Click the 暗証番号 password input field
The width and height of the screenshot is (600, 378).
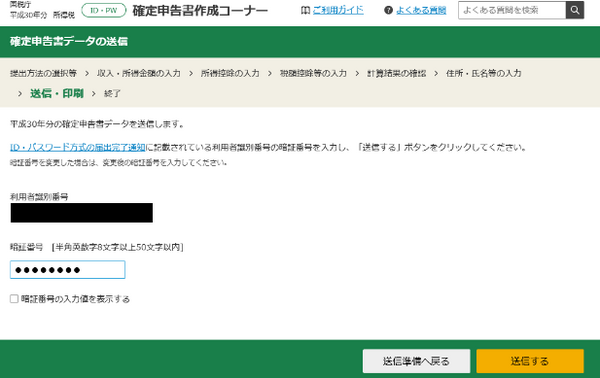[x=67, y=270]
